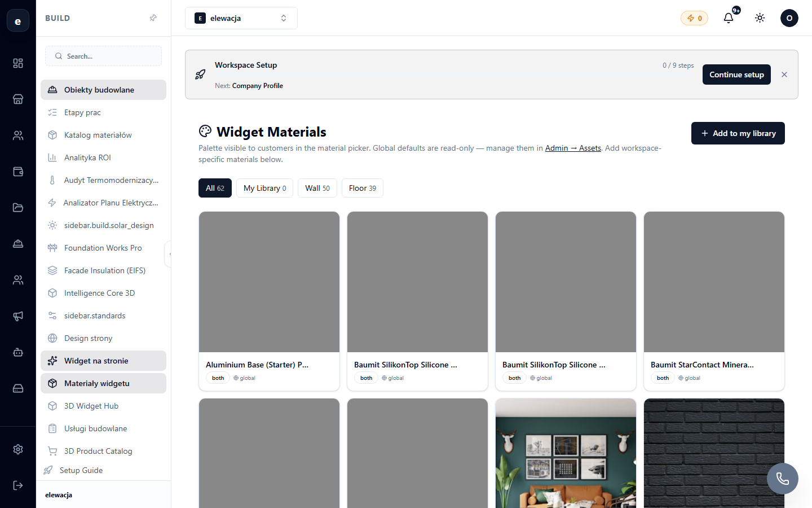Click the logout icon at the rail bottom
Viewport: 812px width, 508px height.
[x=18, y=485]
